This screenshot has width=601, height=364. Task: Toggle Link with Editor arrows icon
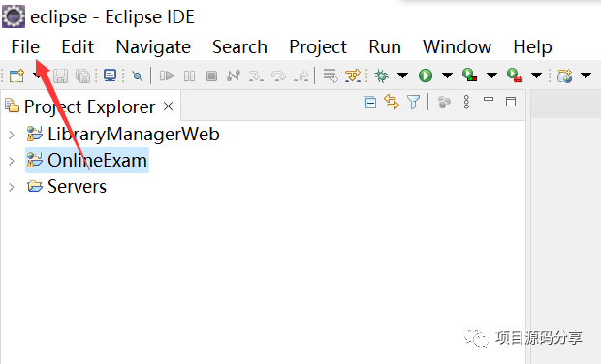pyautogui.click(x=392, y=103)
